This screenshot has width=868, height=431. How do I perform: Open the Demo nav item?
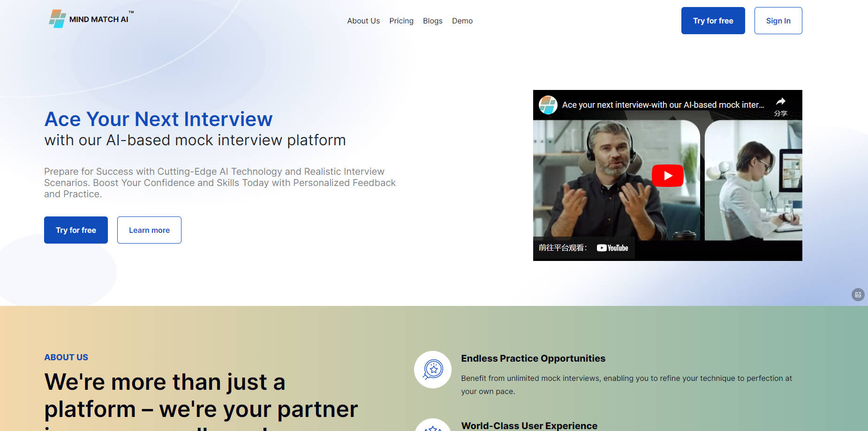point(462,21)
